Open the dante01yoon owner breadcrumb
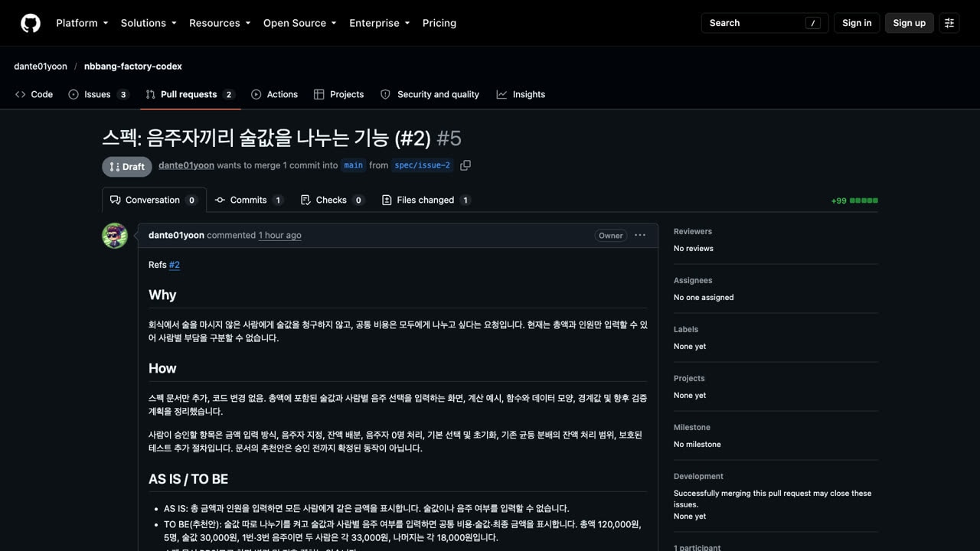The width and height of the screenshot is (980, 551). point(41,67)
